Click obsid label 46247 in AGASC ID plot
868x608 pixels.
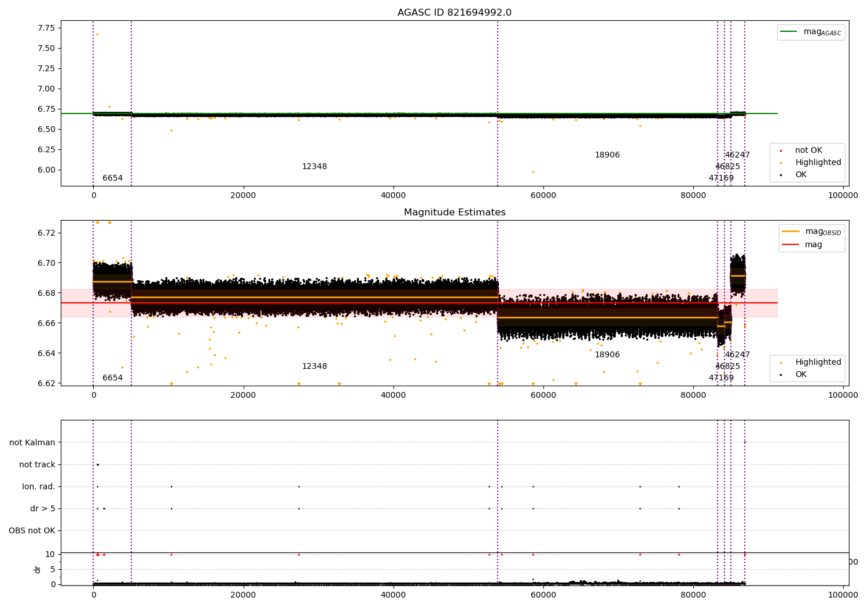(737, 155)
